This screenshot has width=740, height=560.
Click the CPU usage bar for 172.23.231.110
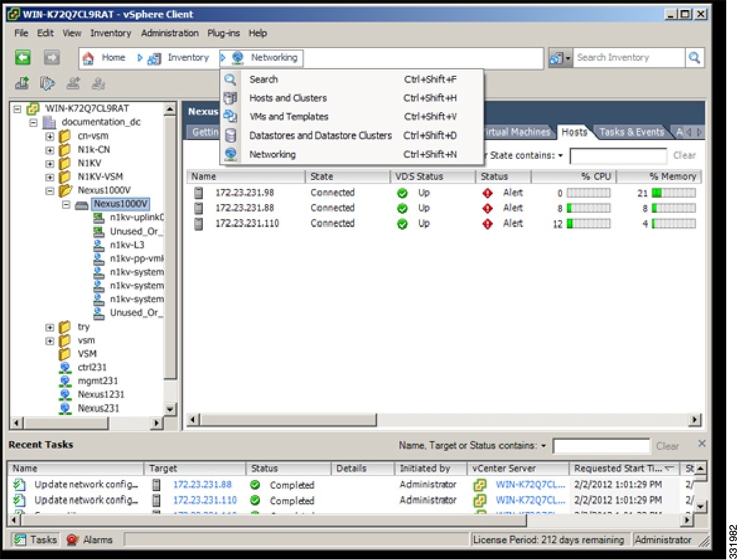click(588, 223)
